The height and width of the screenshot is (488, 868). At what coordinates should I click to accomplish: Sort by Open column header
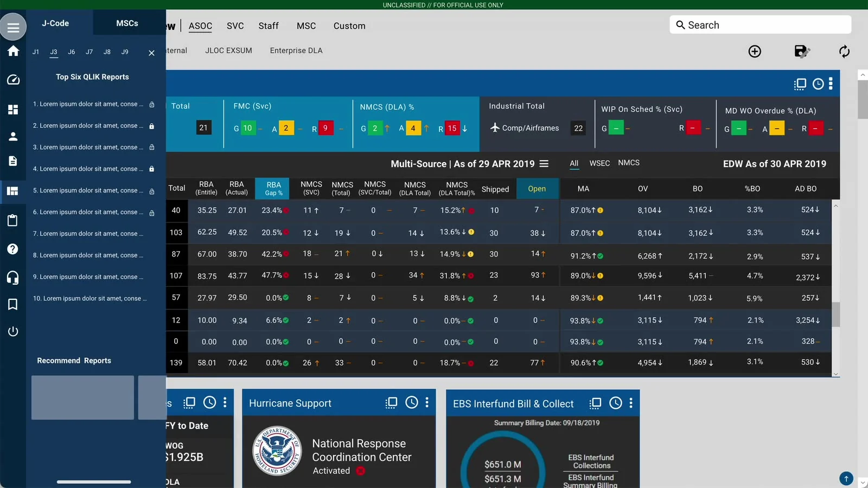537,189
